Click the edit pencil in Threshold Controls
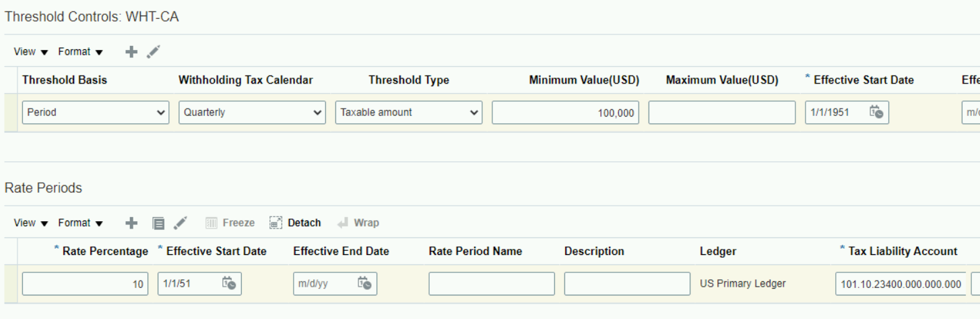980x319 pixels. pyautogui.click(x=154, y=52)
